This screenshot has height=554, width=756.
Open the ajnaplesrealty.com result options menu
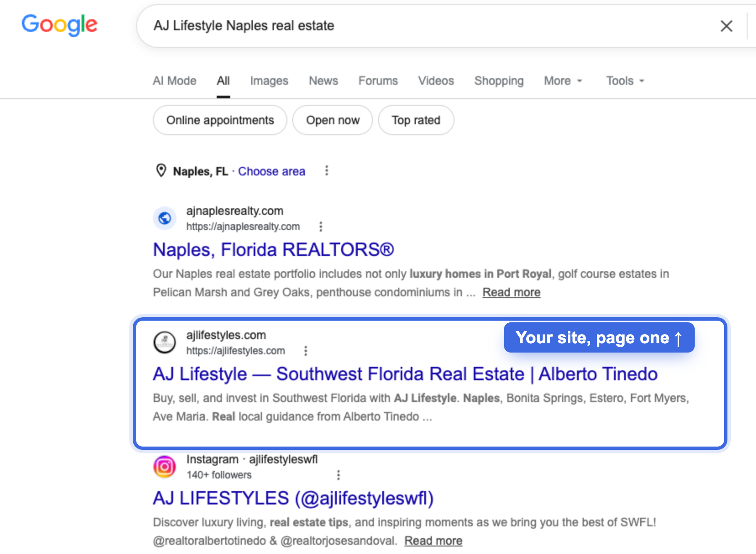click(x=321, y=227)
